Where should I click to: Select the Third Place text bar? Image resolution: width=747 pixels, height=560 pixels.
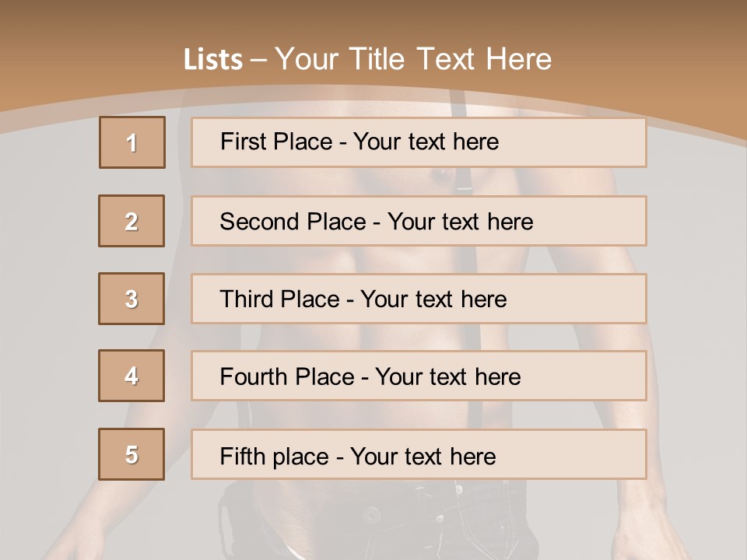pos(419,299)
